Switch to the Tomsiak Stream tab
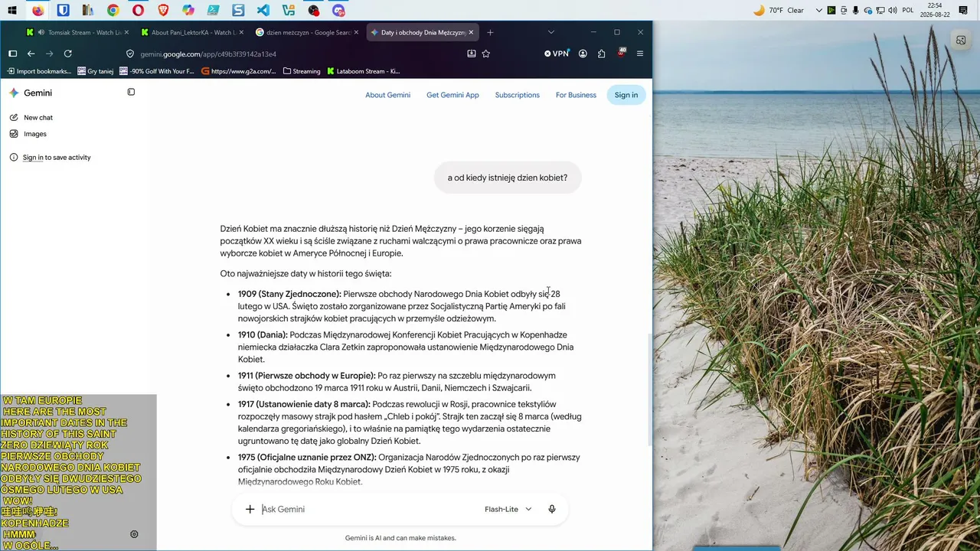Screen dimensions: 980x551 click(77, 32)
